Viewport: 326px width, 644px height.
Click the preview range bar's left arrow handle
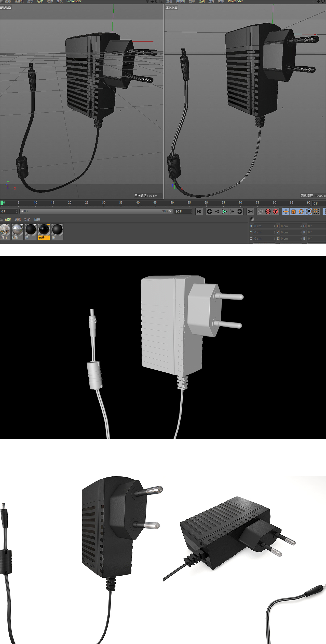[x=22, y=211]
